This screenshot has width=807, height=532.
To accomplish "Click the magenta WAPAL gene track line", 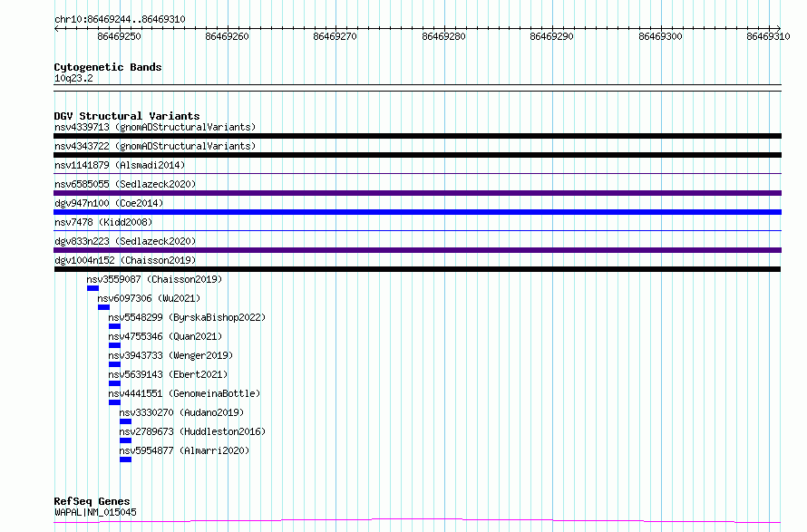I will pos(417,521).
